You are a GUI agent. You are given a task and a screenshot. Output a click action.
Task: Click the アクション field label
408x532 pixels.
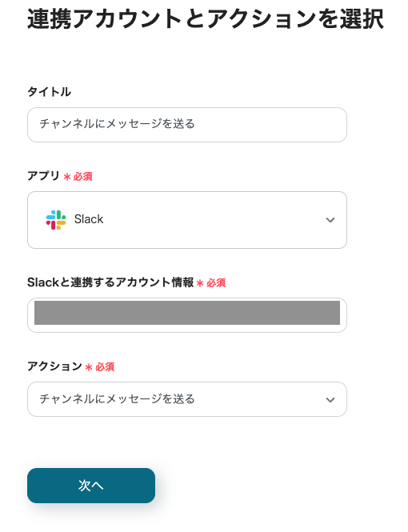click(x=54, y=366)
